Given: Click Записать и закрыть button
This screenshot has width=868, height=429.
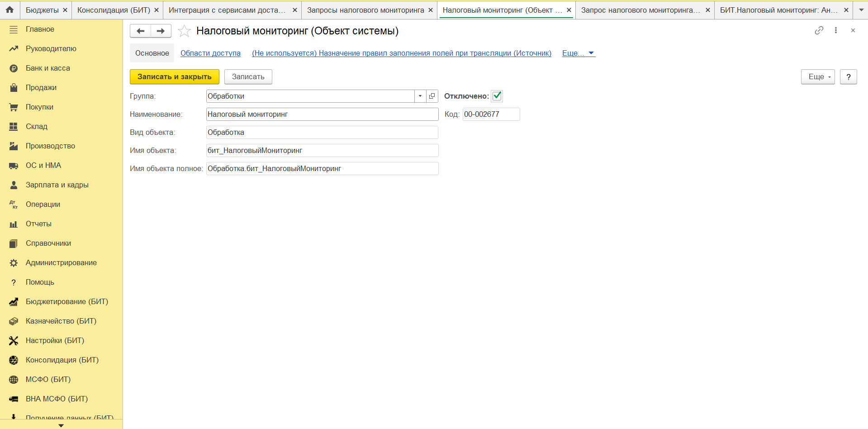Looking at the screenshot, I should point(175,77).
